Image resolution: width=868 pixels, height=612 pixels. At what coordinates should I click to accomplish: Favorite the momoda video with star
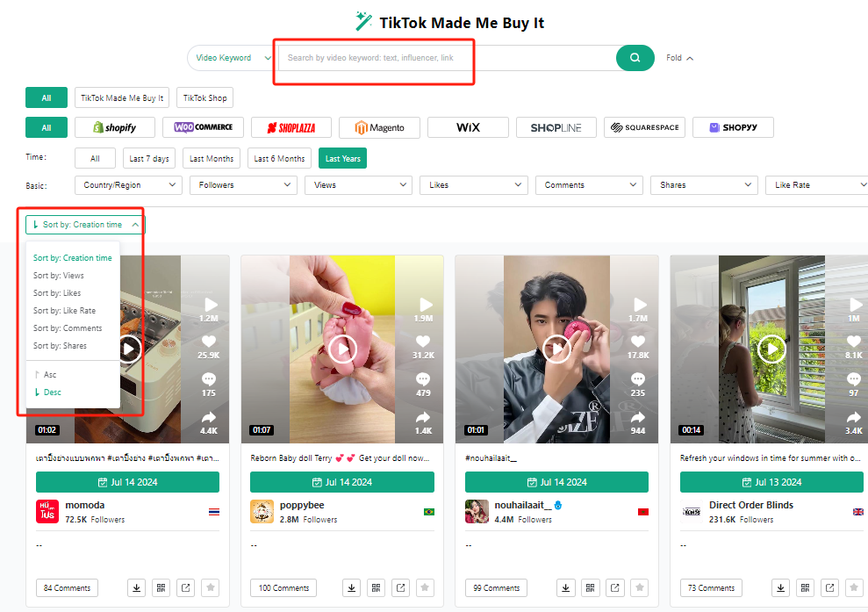point(211,587)
